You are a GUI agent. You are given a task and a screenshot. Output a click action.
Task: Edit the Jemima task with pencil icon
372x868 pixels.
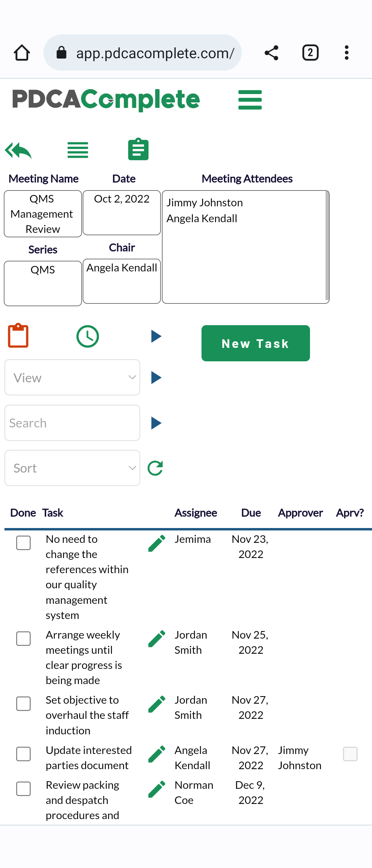tap(157, 543)
